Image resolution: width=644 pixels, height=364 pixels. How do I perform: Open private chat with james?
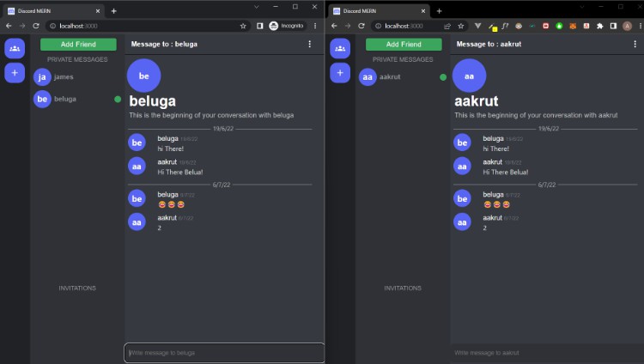pos(64,77)
